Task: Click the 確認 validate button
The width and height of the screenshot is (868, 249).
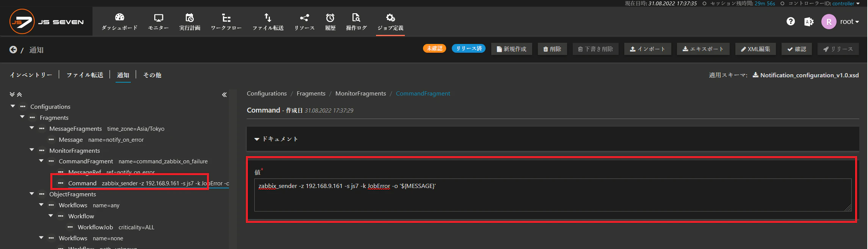Action: pyautogui.click(x=797, y=49)
